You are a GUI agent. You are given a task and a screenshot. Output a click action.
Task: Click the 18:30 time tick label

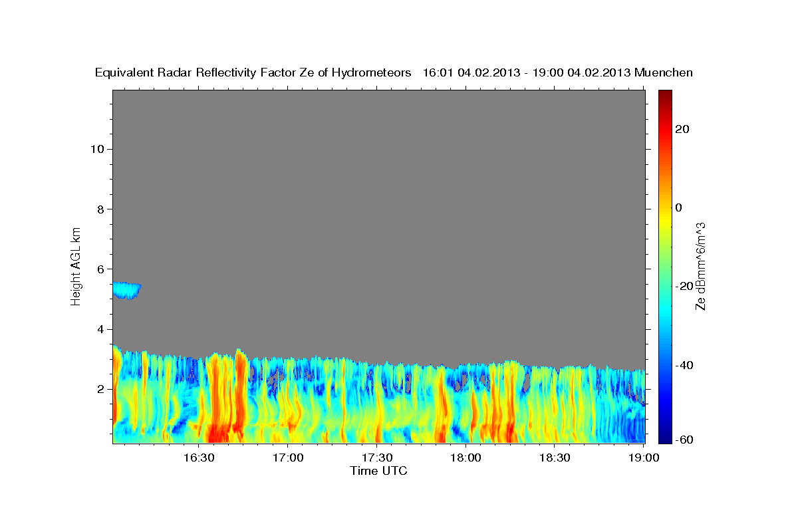[x=555, y=458]
